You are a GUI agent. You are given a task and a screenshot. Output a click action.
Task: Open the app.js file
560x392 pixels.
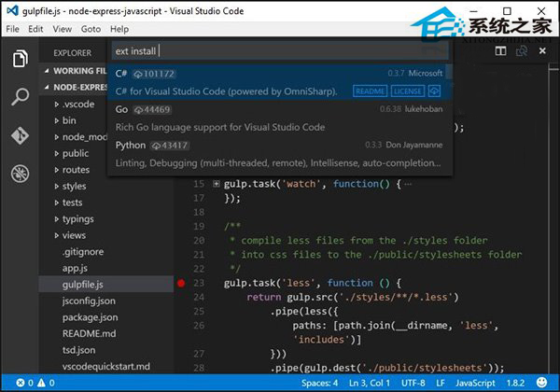tap(75, 269)
